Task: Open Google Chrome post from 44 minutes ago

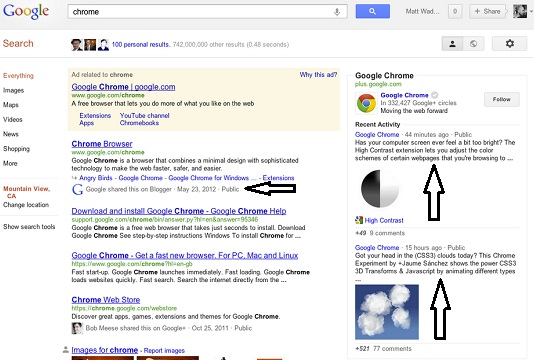Action: [377, 135]
